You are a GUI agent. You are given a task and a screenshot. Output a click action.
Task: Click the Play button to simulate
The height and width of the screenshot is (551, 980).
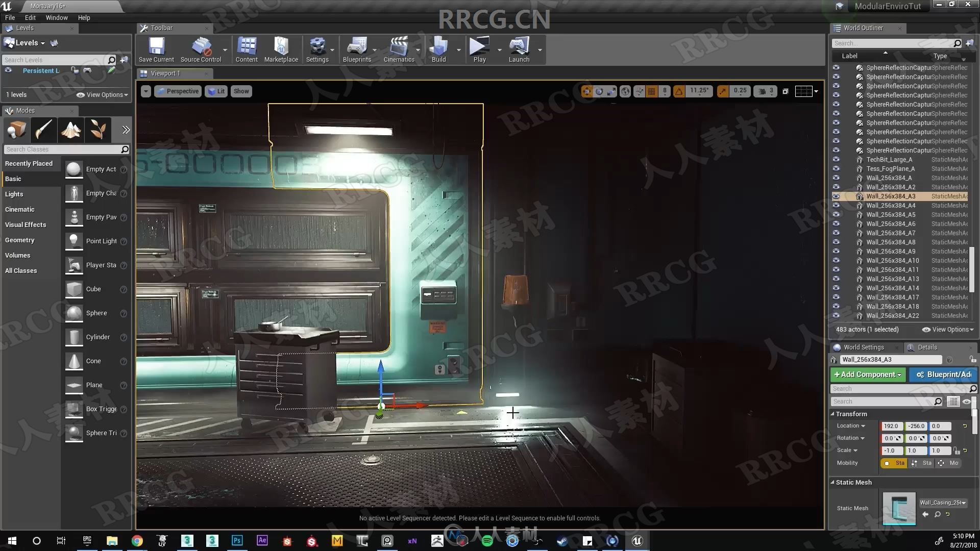click(x=479, y=51)
